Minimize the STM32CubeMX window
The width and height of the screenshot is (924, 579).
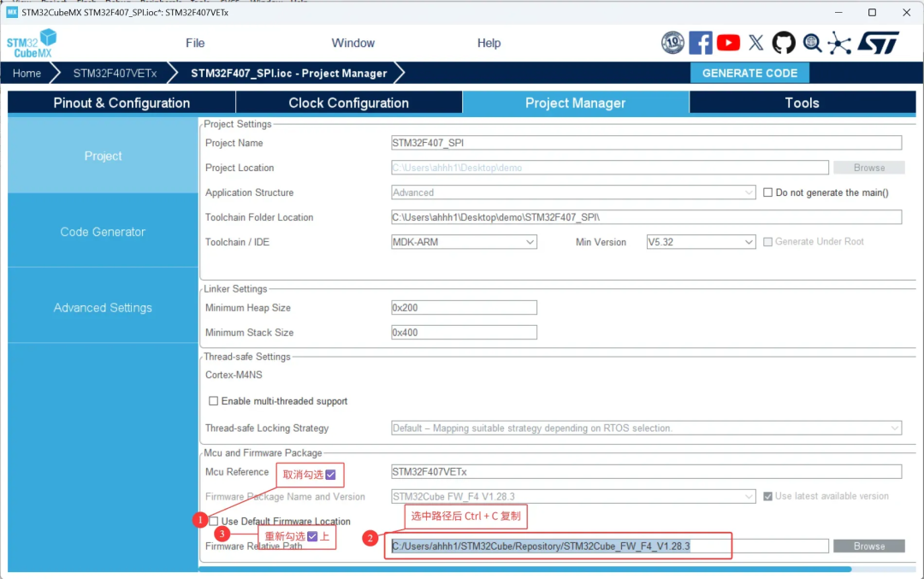(838, 12)
